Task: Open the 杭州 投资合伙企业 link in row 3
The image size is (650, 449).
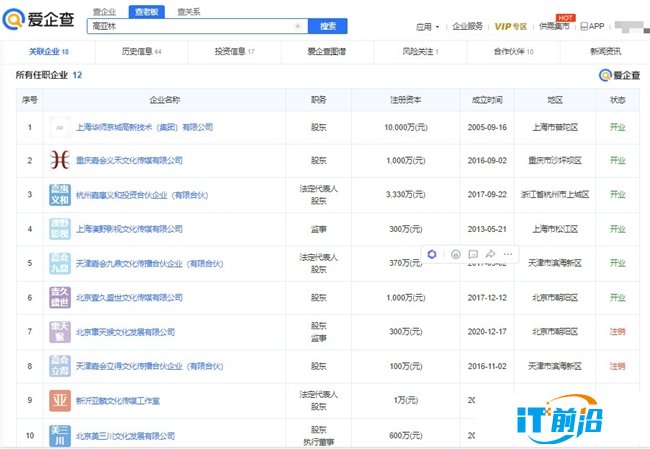Action: click(142, 195)
